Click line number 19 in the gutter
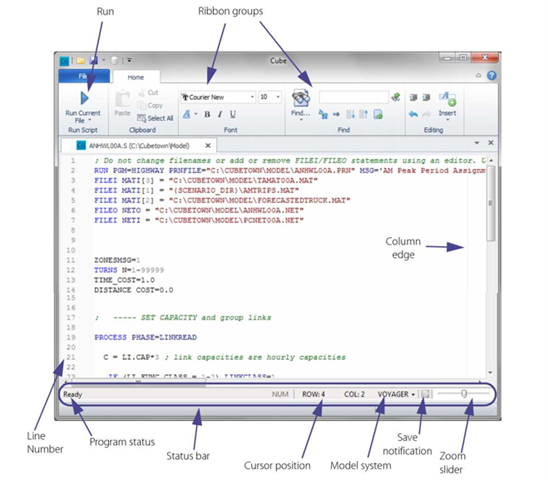The image size is (548, 480). click(x=71, y=337)
